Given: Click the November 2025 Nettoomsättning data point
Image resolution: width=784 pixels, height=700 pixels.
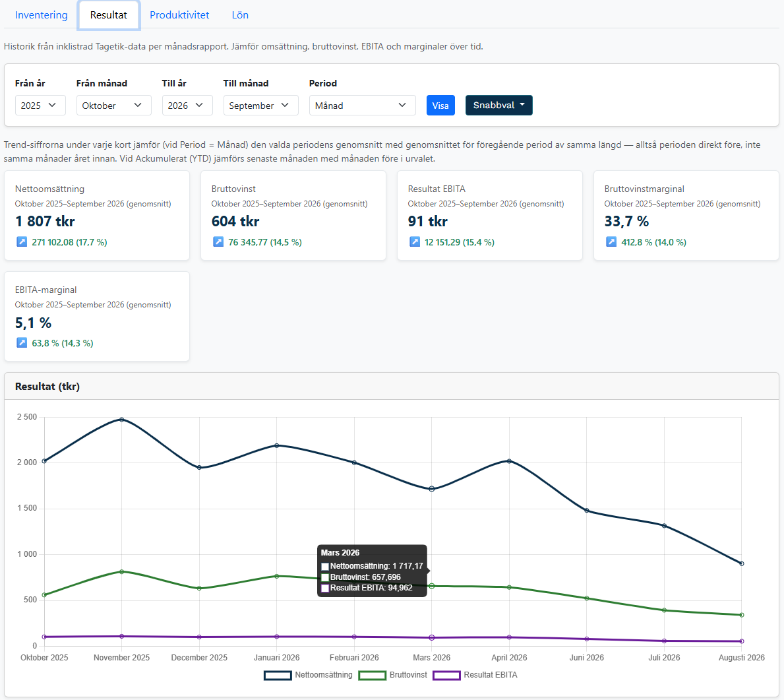Looking at the screenshot, I should tap(121, 420).
